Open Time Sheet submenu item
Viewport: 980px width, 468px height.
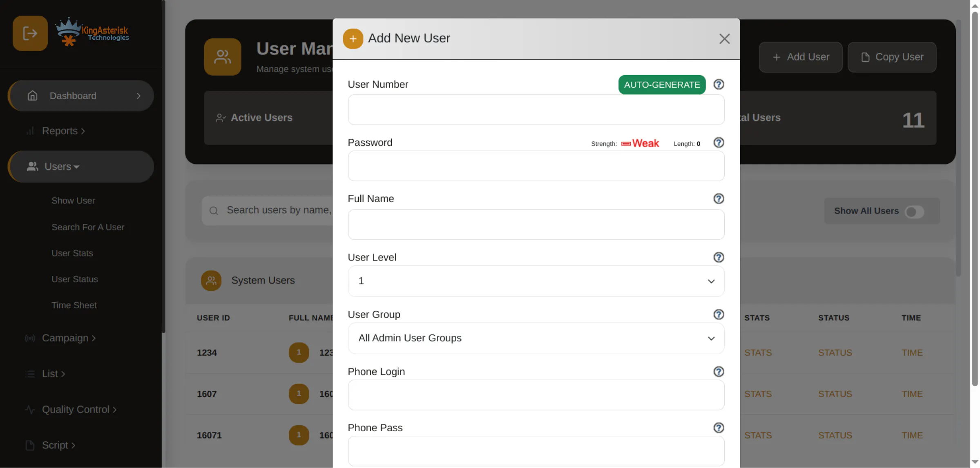tap(74, 305)
